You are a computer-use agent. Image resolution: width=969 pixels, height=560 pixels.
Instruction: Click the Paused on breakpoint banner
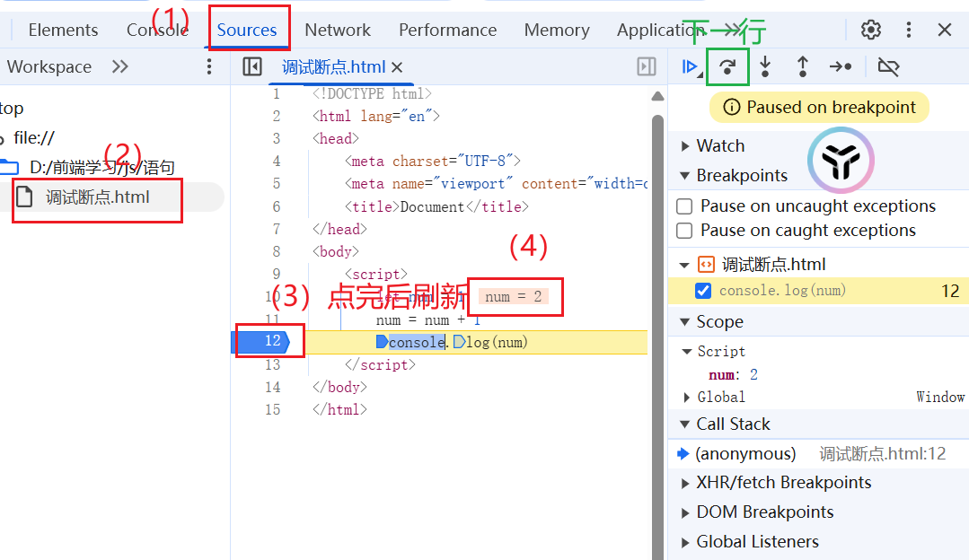coord(819,108)
